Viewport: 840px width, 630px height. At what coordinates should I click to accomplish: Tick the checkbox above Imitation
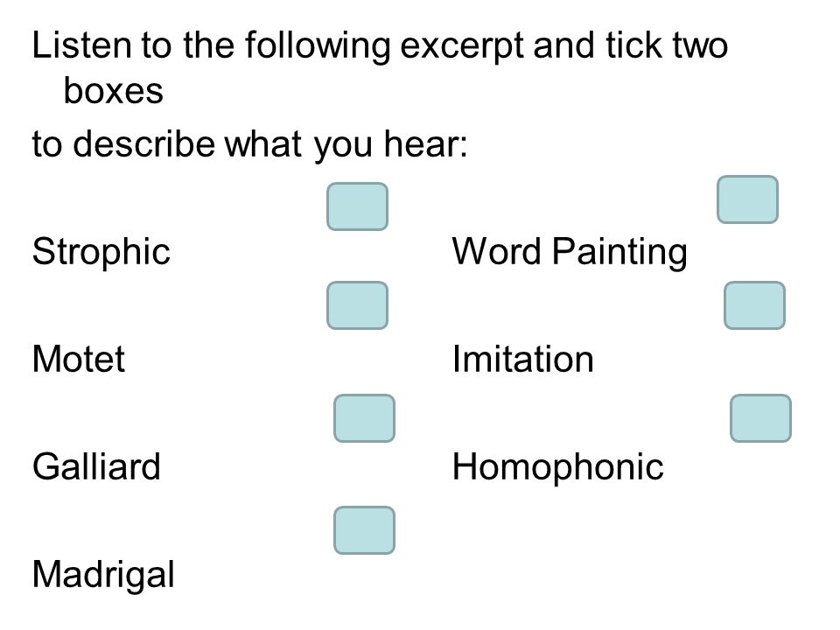click(x=754, y=305)
